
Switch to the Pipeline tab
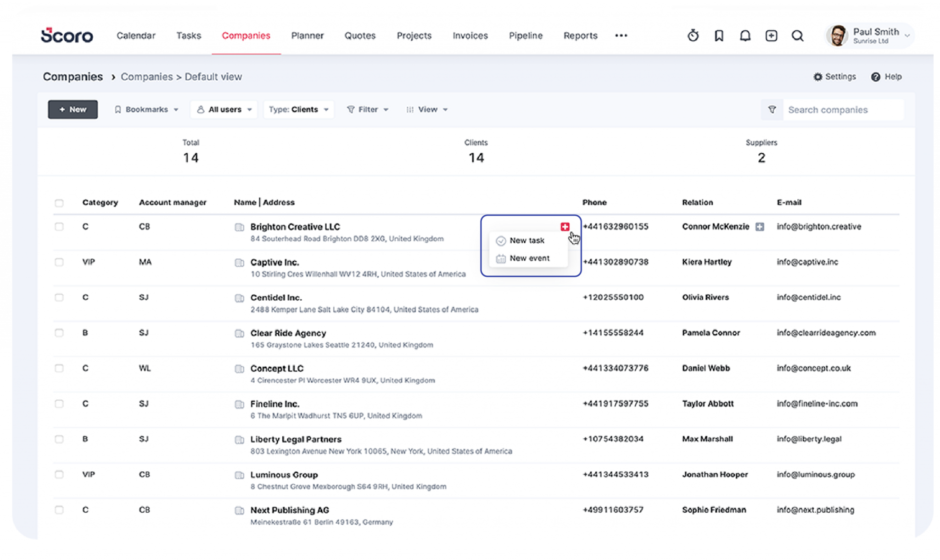point(526,35)
